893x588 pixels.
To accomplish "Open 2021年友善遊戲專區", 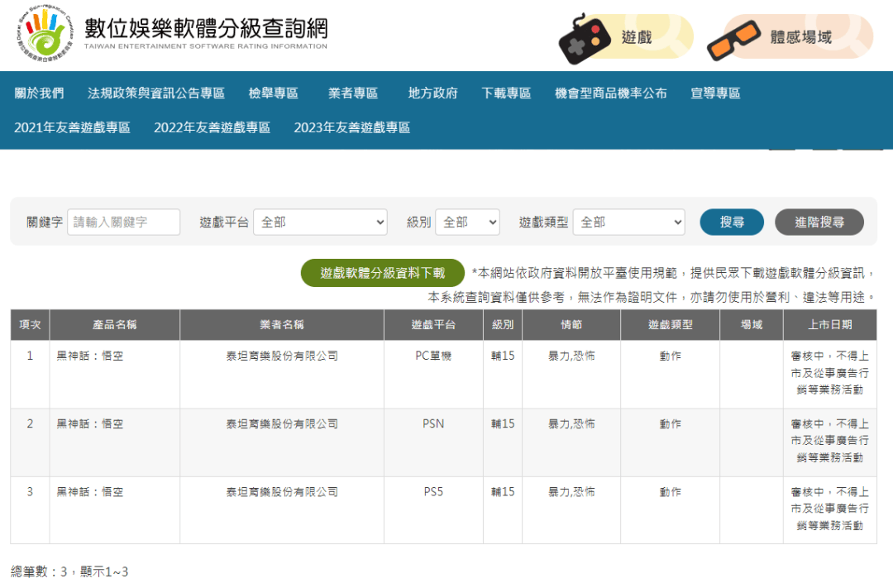I will click(72, 127).
